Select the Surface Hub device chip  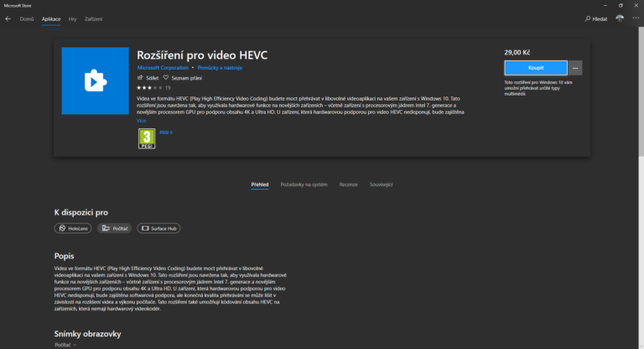pos(158,227)
